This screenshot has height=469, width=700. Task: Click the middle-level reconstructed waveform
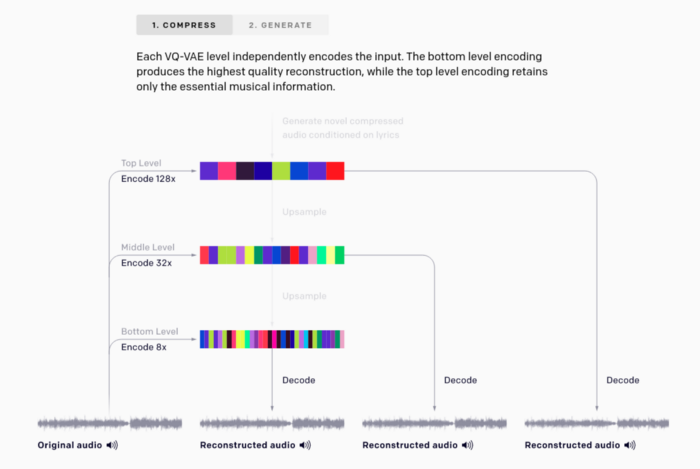pos(434,423)
